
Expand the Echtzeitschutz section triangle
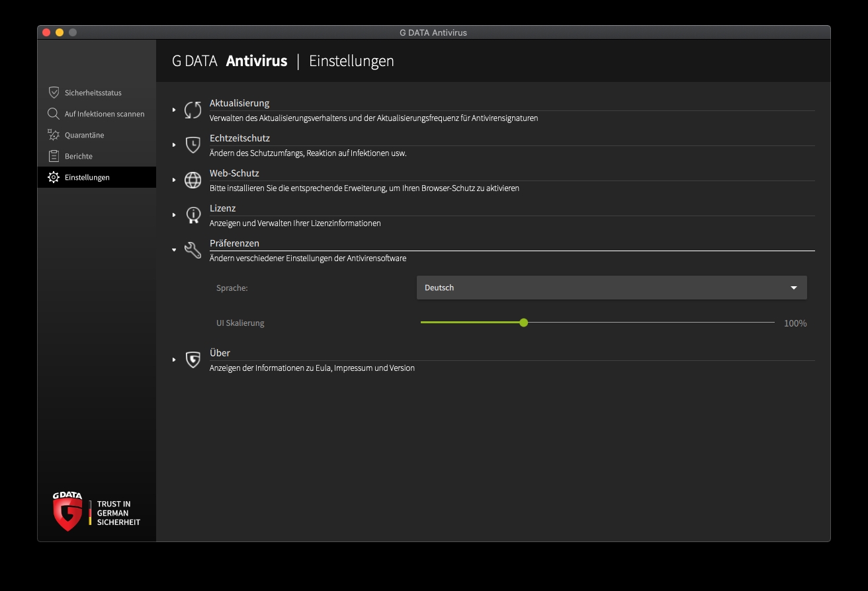[x=174, y=145]
